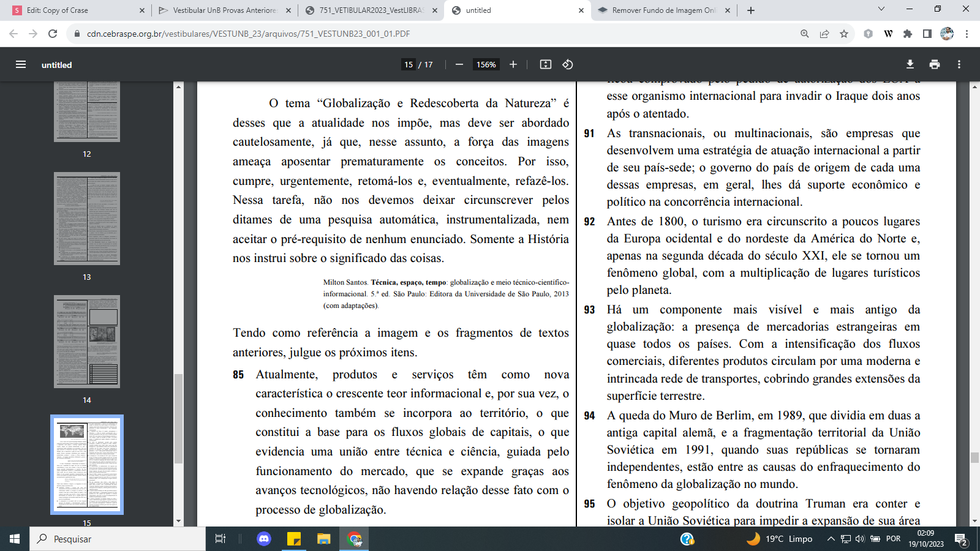Print the PDF document
The height and width of the screenshot is (551, 980).
pos(935,64)
